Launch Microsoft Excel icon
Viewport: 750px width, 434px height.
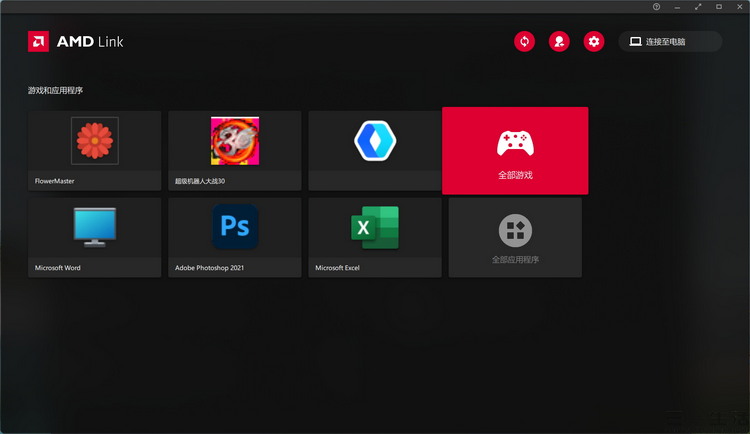pyautogui.click(x=375, y=227)
